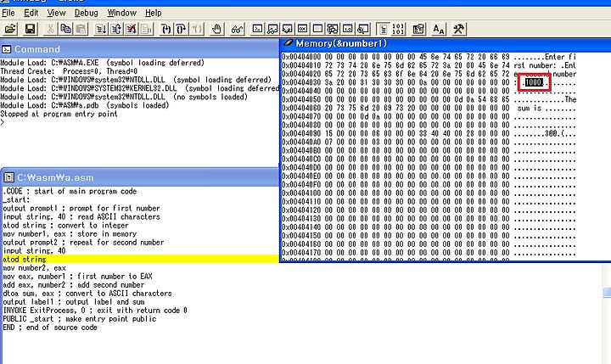Screen dimensions: 611x364
Task: Click the Step Over braces icon
Action: click(x=182, y=29)
